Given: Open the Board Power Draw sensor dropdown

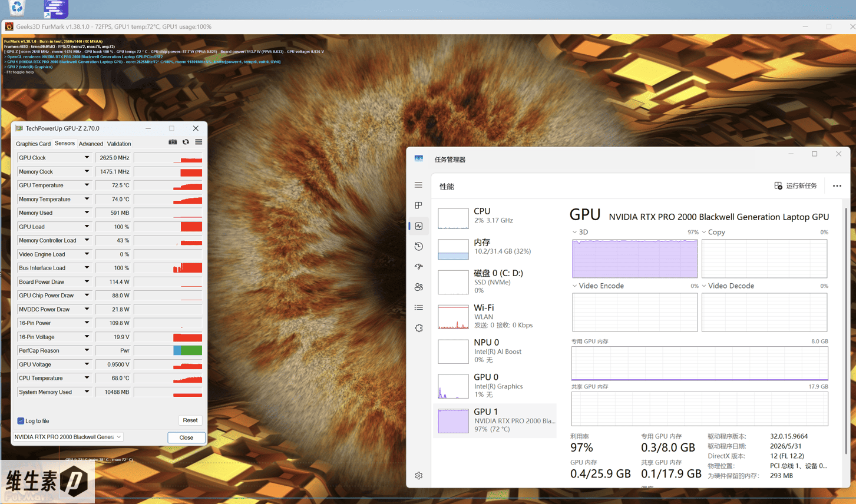Looking at the screenshot, I should tap(87, 281).
